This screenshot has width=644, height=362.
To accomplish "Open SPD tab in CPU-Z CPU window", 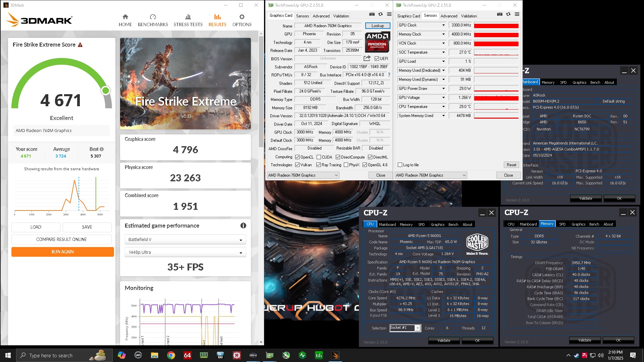I will pos(421,224).
